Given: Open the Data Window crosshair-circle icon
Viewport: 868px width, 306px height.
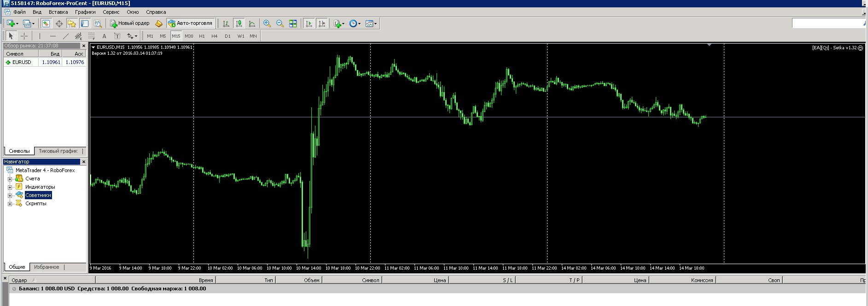Looking at the screenshot, I should (59, 23).
